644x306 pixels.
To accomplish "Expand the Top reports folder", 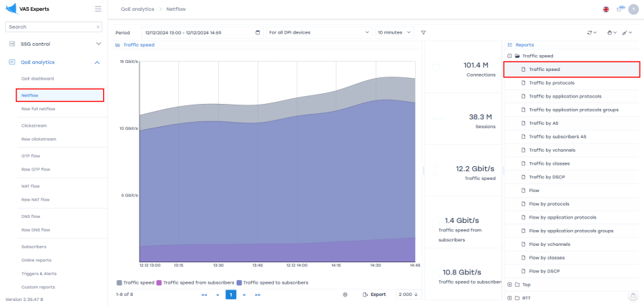I will 509,285.
